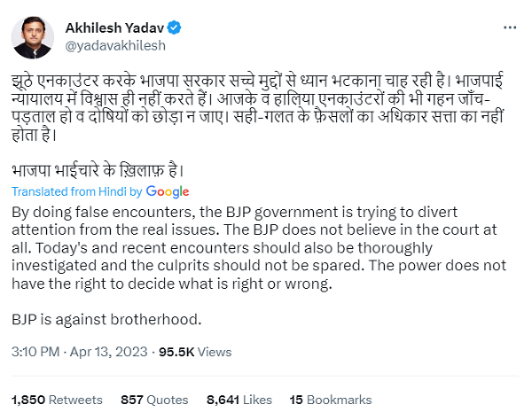Screen dimensions: 532x420
Task: Open Akhilesh Yadav's profile picture
Action: click(x=32, y=36)
